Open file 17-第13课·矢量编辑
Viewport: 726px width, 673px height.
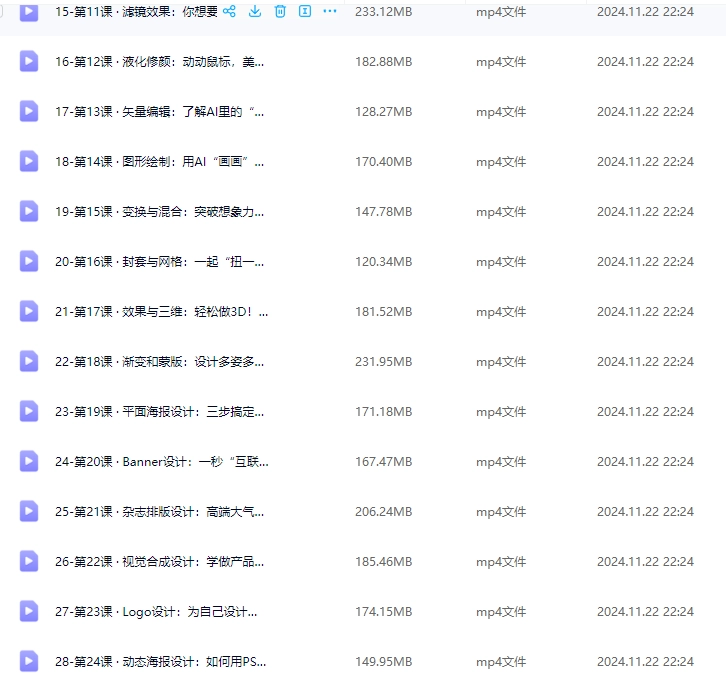coord(159,112)
